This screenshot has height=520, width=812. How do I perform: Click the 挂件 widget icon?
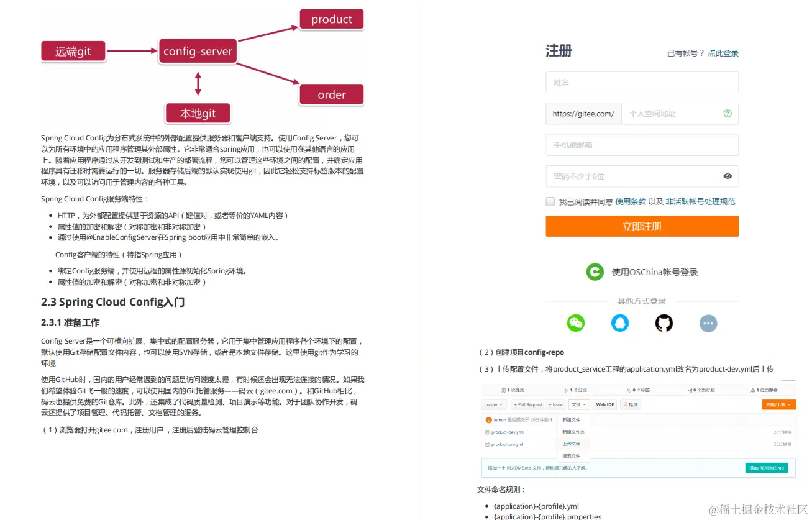[629, 404]
